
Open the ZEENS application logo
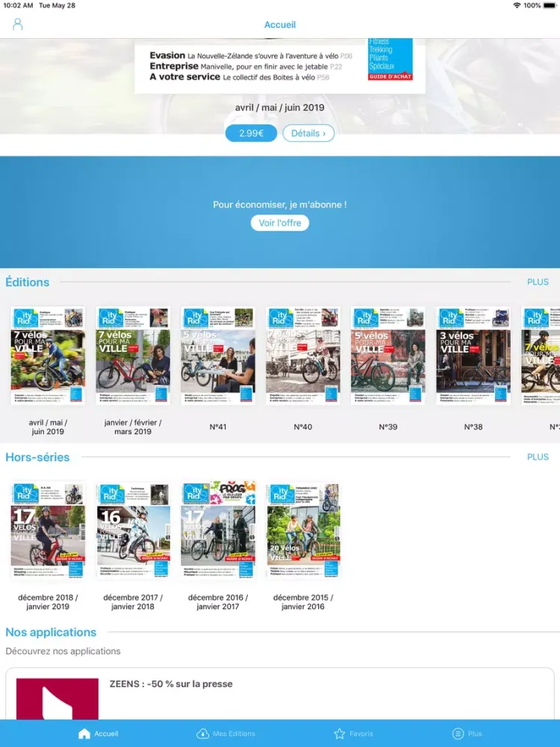coord(57,699)
